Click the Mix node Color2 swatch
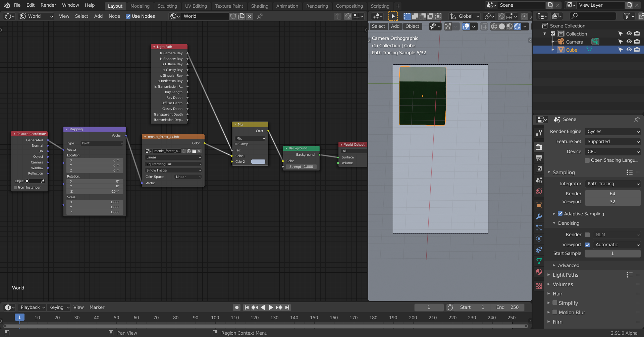The image size is (644, 337). click(x=258, y=161)
